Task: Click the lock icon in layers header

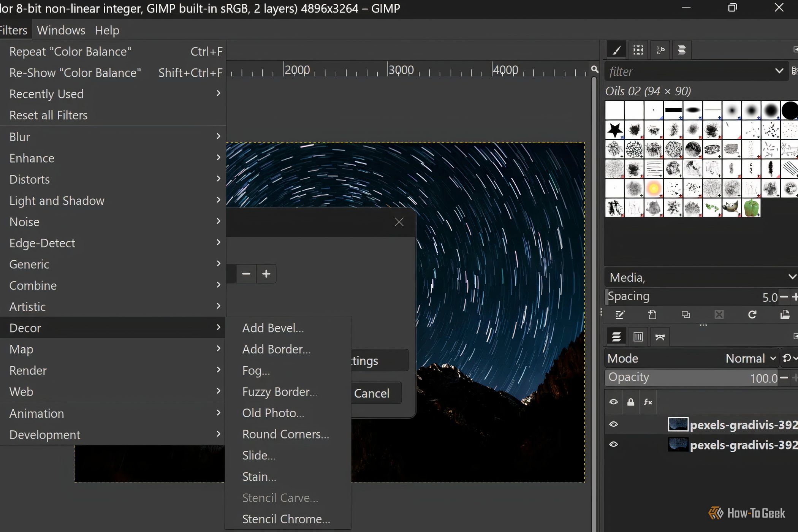Action: (631, 402)
